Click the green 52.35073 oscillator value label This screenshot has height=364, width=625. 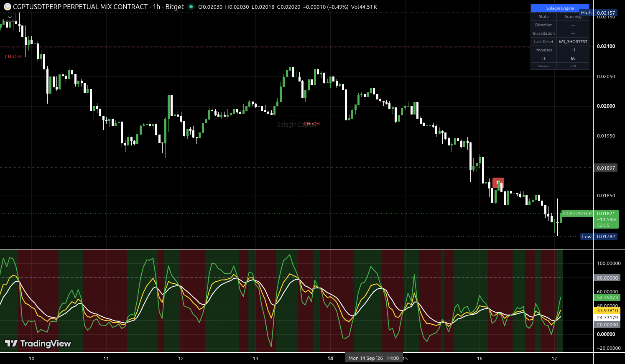[607, 298]
